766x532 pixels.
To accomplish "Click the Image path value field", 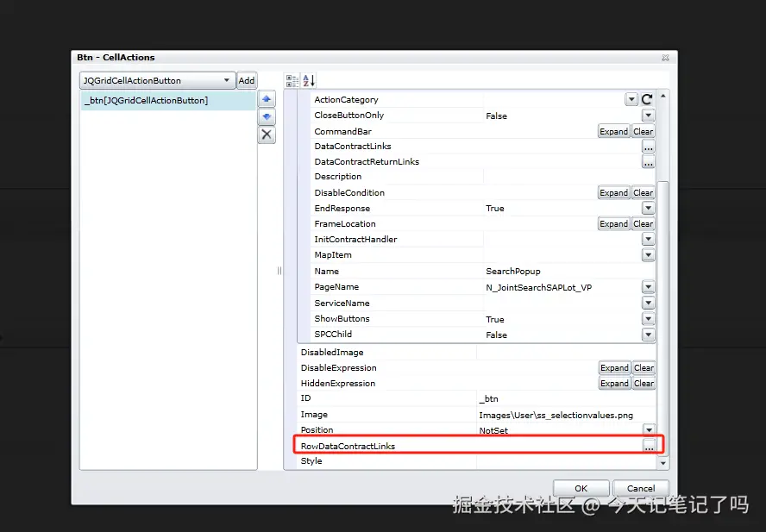I will point(566,415).
